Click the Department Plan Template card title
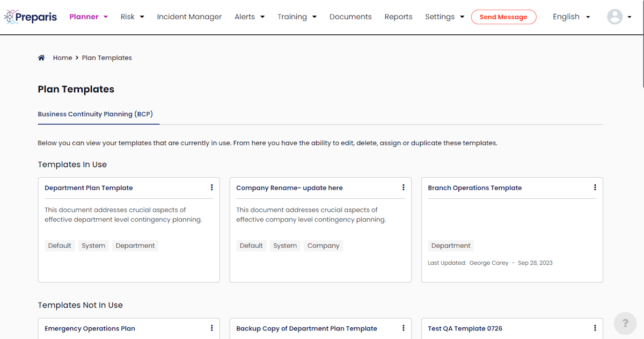The width and height of the screenshot is (644, 339). (89, 188)
